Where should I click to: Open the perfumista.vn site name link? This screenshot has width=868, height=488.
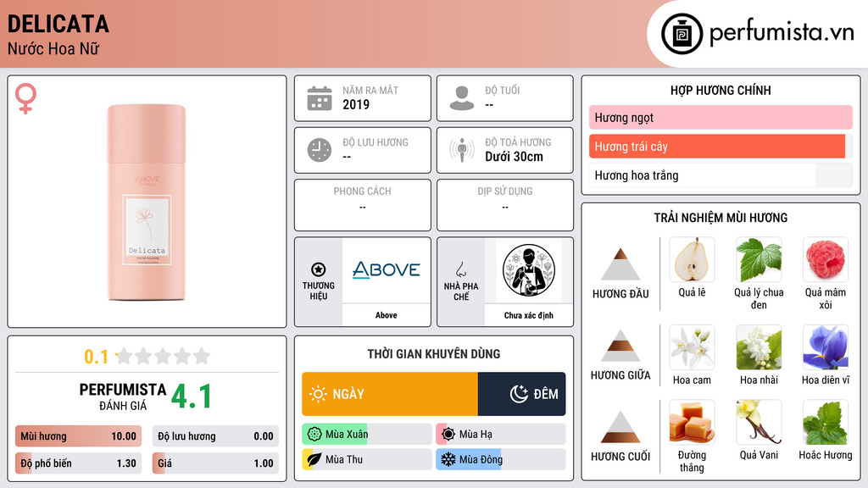782,32
